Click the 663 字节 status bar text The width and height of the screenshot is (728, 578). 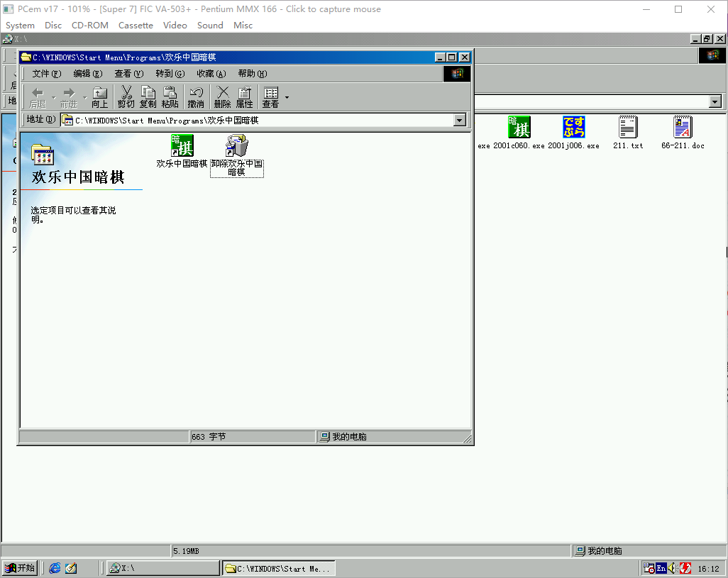(209, 437)
